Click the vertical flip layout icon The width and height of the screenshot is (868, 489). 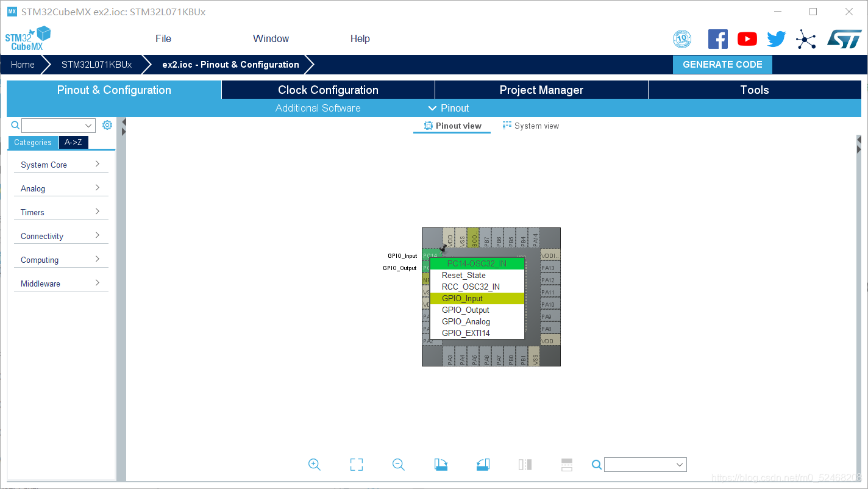coord(525,465)
